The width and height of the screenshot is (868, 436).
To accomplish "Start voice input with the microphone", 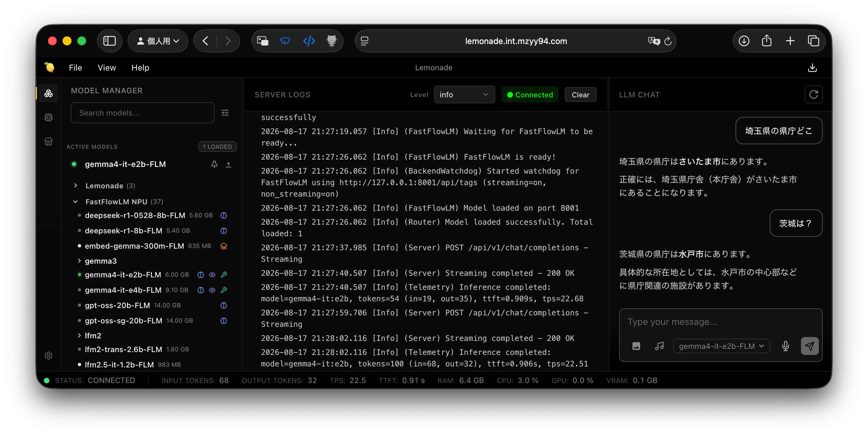I will (x=785, y=346).
